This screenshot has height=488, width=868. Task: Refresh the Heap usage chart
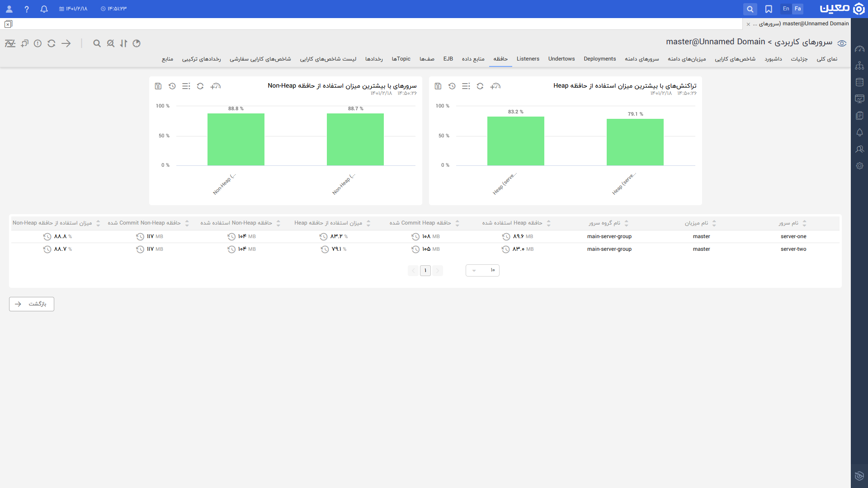(x=480, y=86)
